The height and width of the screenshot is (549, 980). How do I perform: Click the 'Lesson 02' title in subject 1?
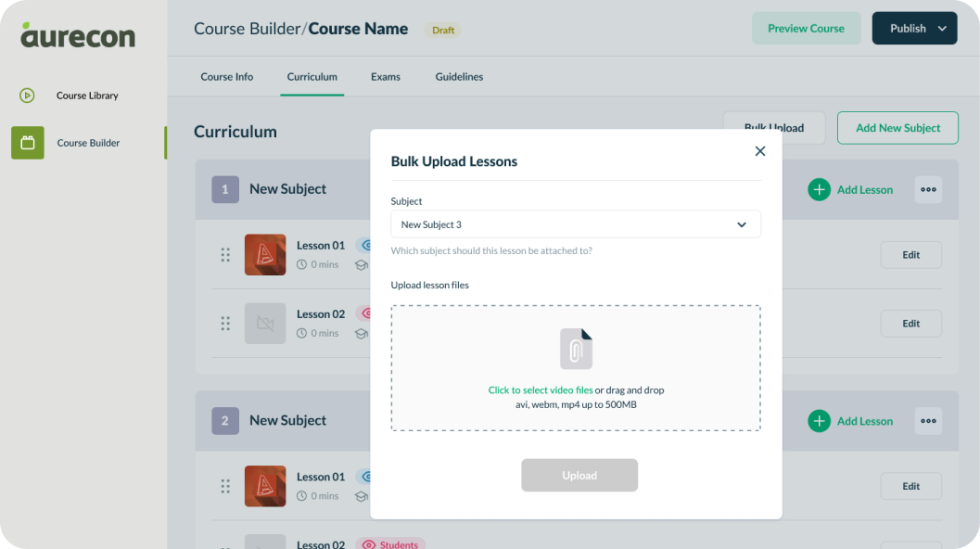(321, 314)
